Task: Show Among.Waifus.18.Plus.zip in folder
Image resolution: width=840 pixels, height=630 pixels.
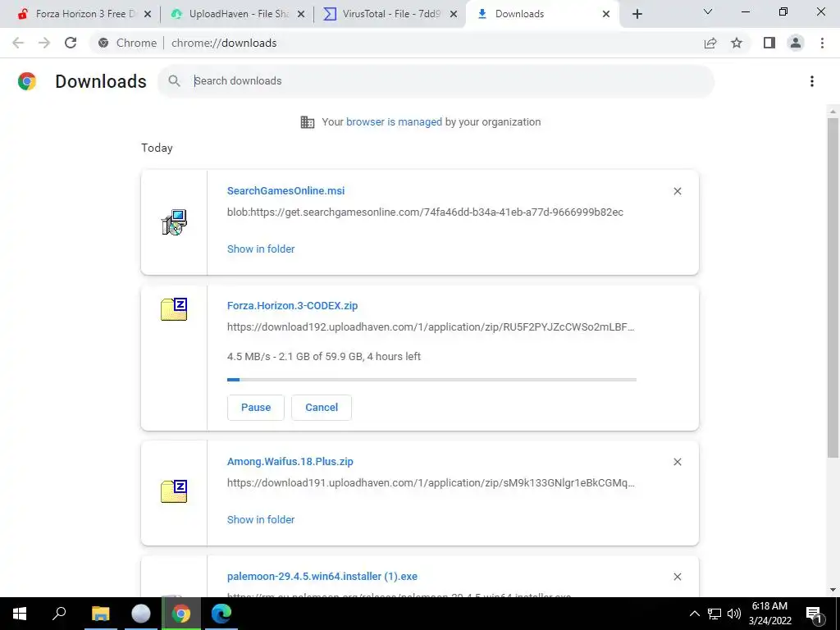Action: (261, 519)
